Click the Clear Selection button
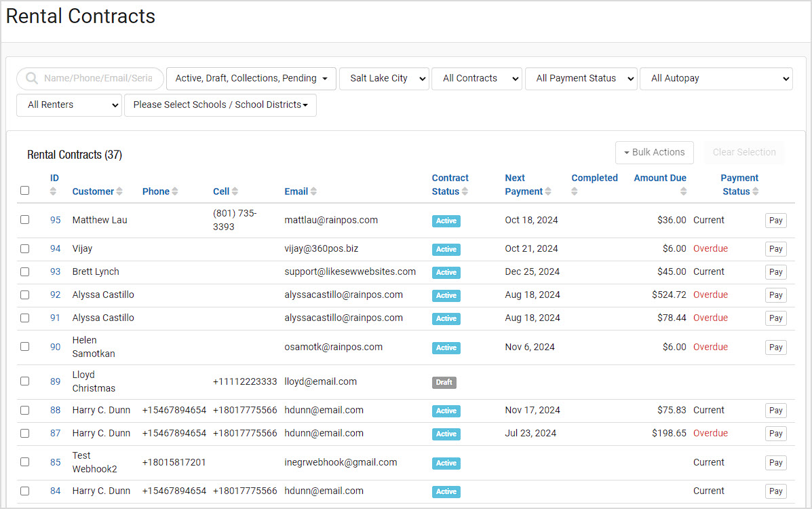 (744, 153)
